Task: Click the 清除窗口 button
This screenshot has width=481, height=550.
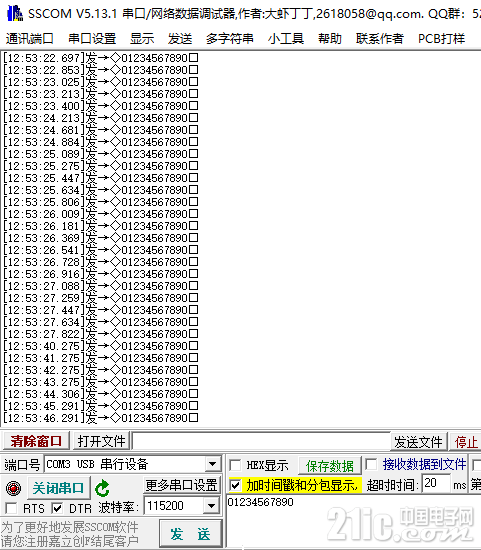Action: [x=36, y=441]
